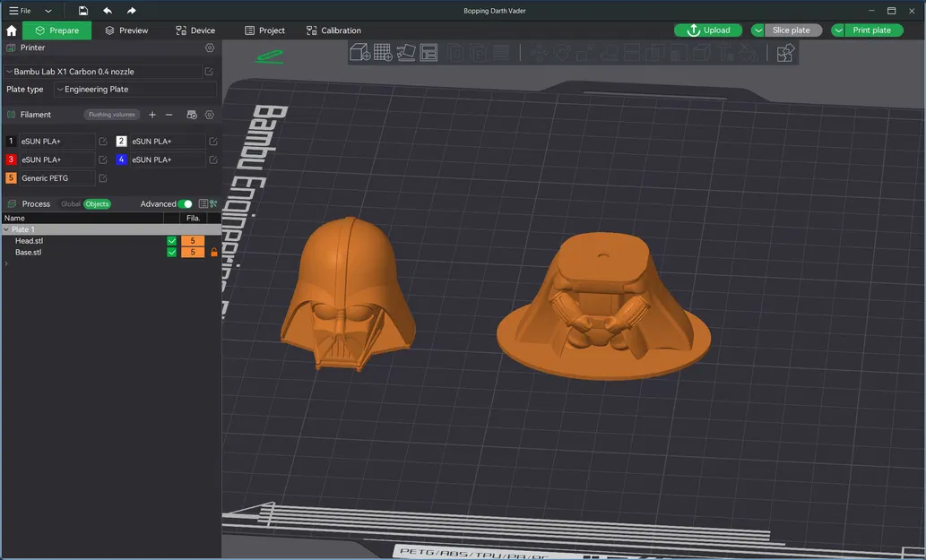This screenshot has height=560, width=926.
Task: Open the Assembly view icon
Action: pyautogui.click(x=785, y=53)
